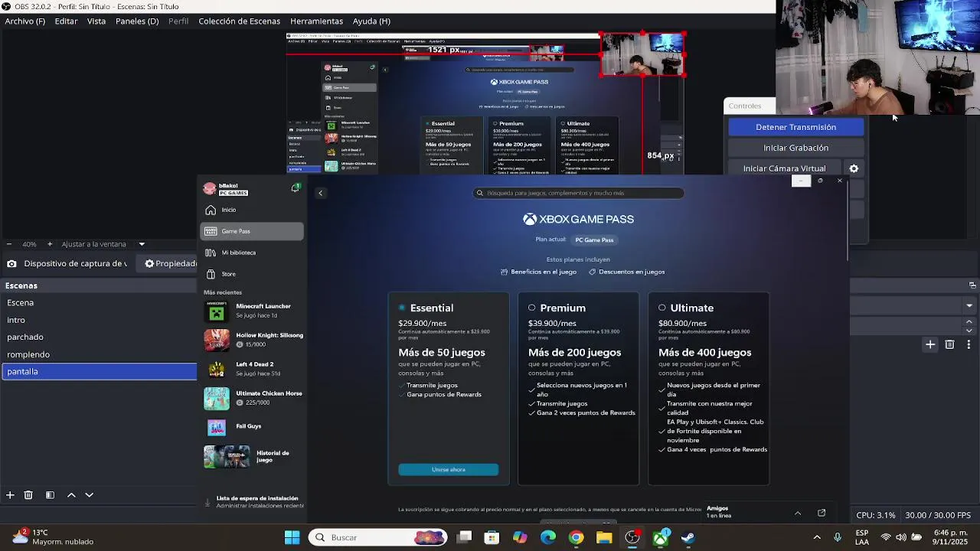
Task: Open Left 4 Dead 2 game entry
Action: coord(253,369)
